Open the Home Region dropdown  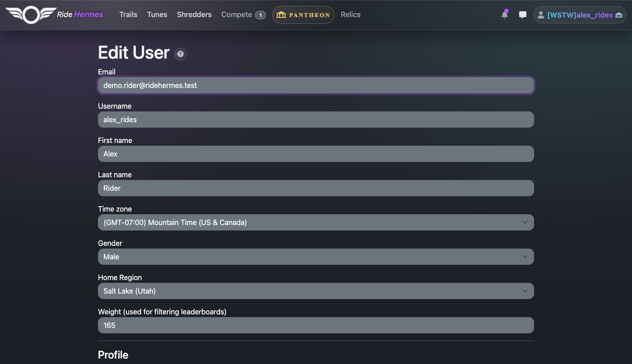(x=316, y=291)
